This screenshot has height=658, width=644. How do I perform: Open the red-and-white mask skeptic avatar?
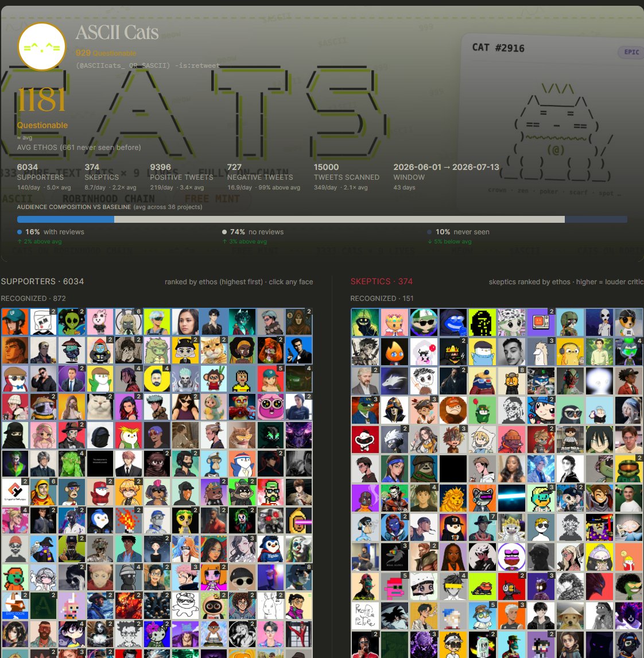point(365,440)
